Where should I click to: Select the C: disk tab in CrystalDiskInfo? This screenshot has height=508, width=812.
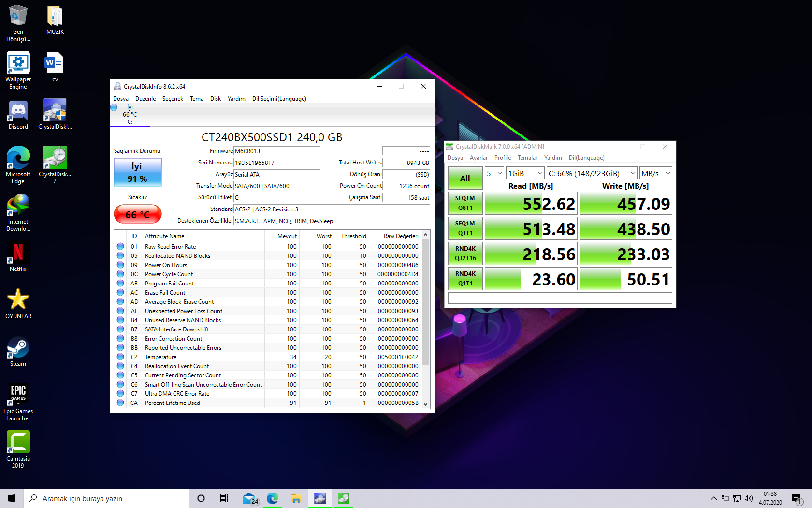coord(130,115)
